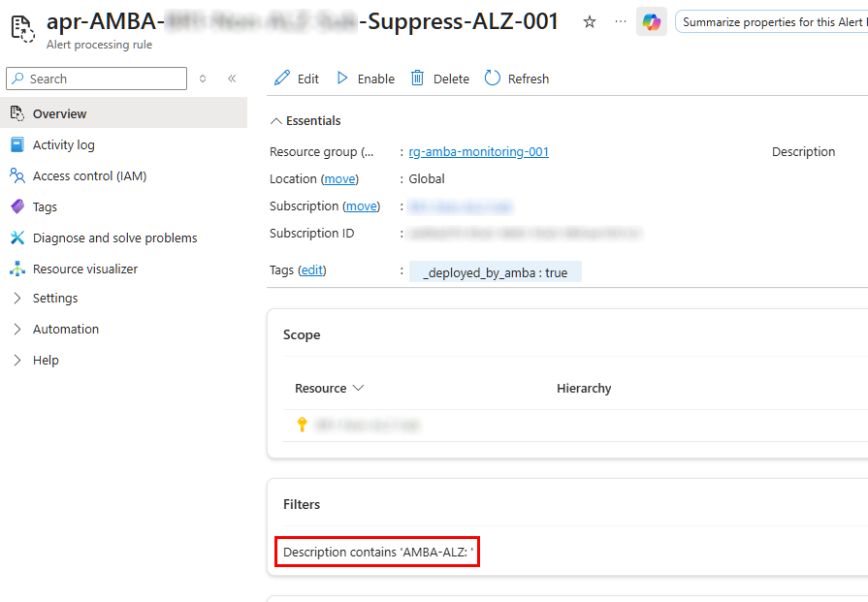Click the Tags edit link
This screenshot has height=602, width=868.
tap(312, 270)
